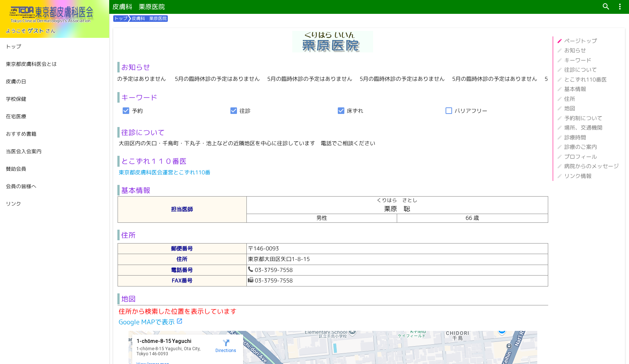Jump to 基本情報 in page index
The height and width of the screenshot is (364, 629).
click(x=575, y=89)
